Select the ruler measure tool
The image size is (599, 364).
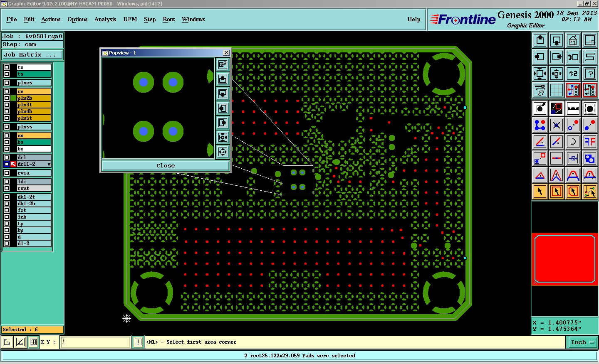573,108
